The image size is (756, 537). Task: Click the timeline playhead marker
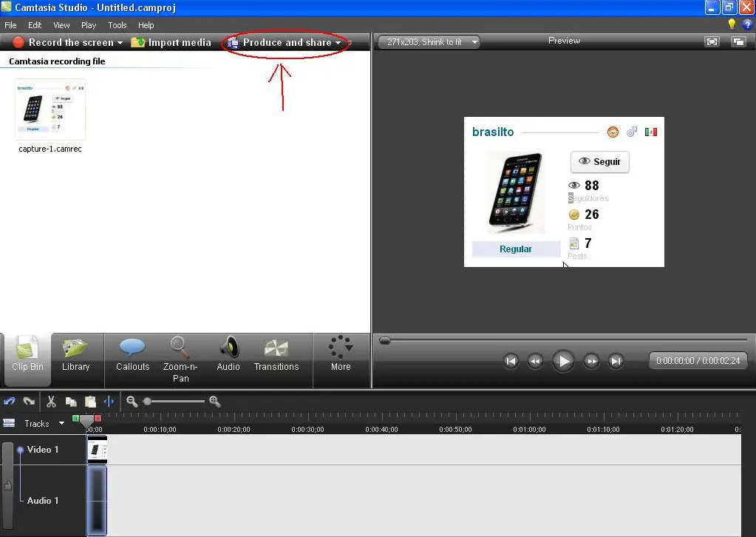[86, 422]
